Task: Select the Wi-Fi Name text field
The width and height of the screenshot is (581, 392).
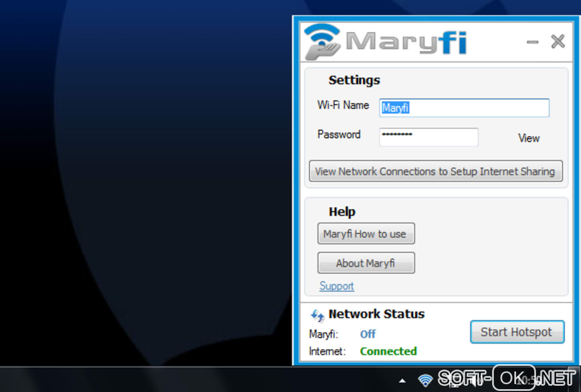Action: click(464, 108)
